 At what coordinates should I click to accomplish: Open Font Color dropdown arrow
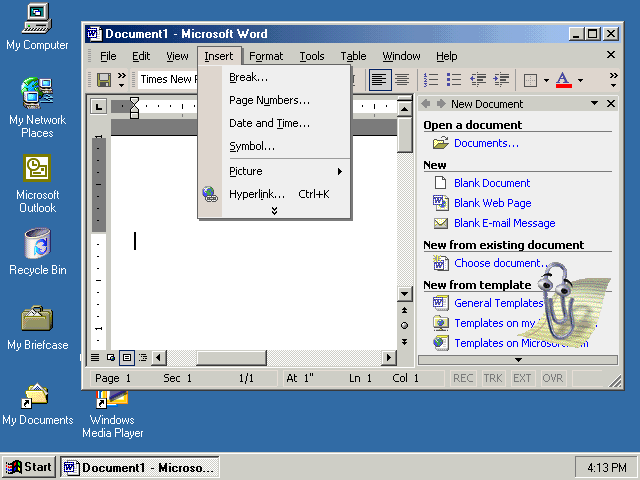click(x=580, y=80)
